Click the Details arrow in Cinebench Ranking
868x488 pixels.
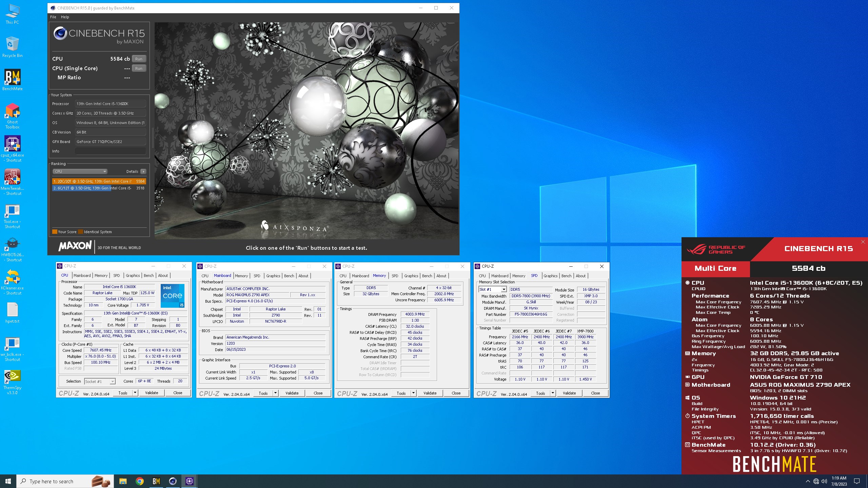click(x=143, y=171)
